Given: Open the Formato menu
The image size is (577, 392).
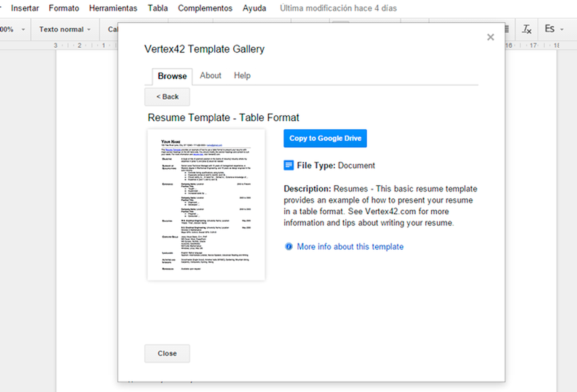Looking at the screenshot, I should [x=64, y=8].
